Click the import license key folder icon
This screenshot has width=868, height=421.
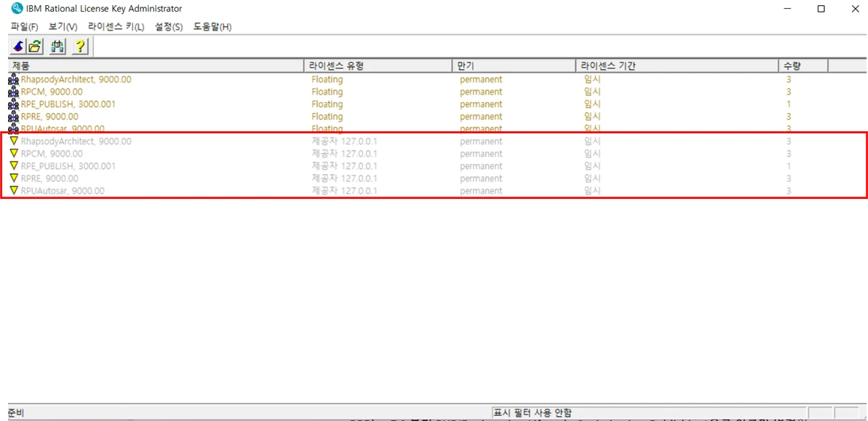pos(35,47)
